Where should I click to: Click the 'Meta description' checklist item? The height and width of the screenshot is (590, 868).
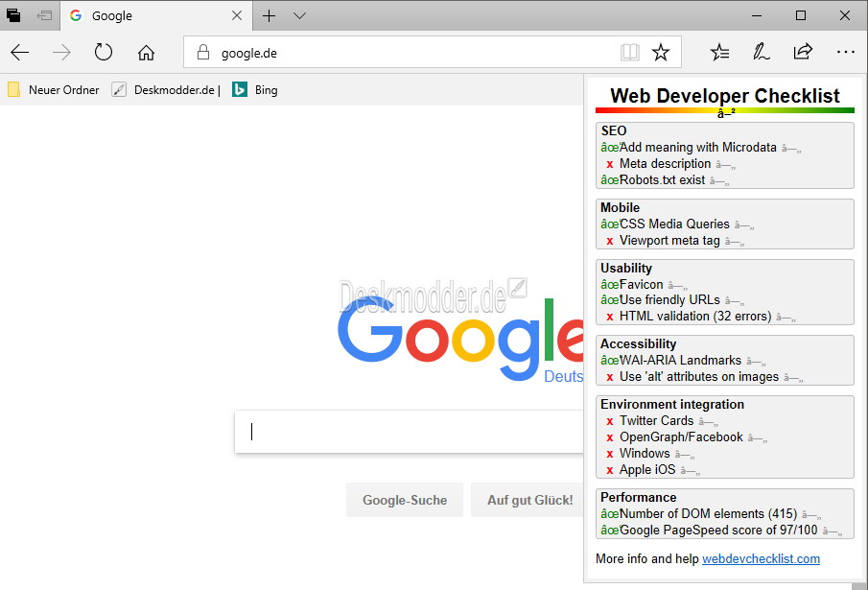click(x=665, y=164)
